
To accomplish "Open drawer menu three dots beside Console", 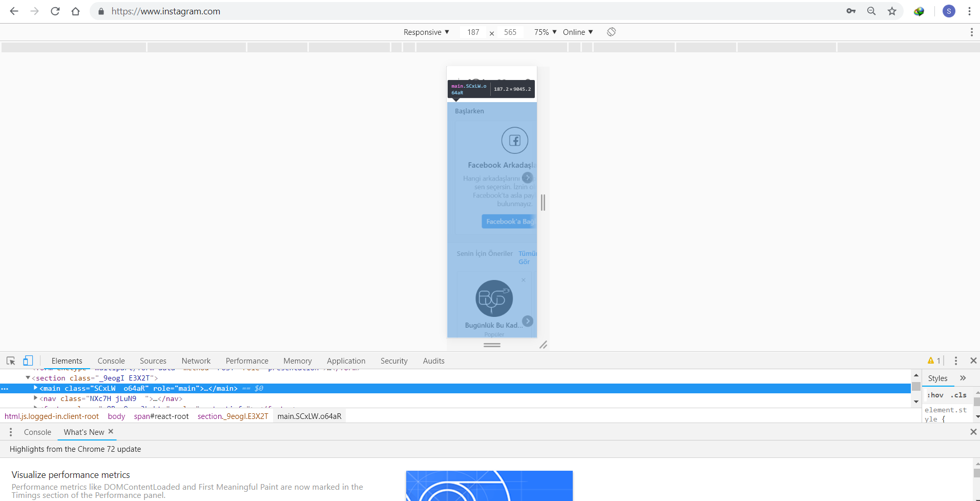I will (11, 432).
